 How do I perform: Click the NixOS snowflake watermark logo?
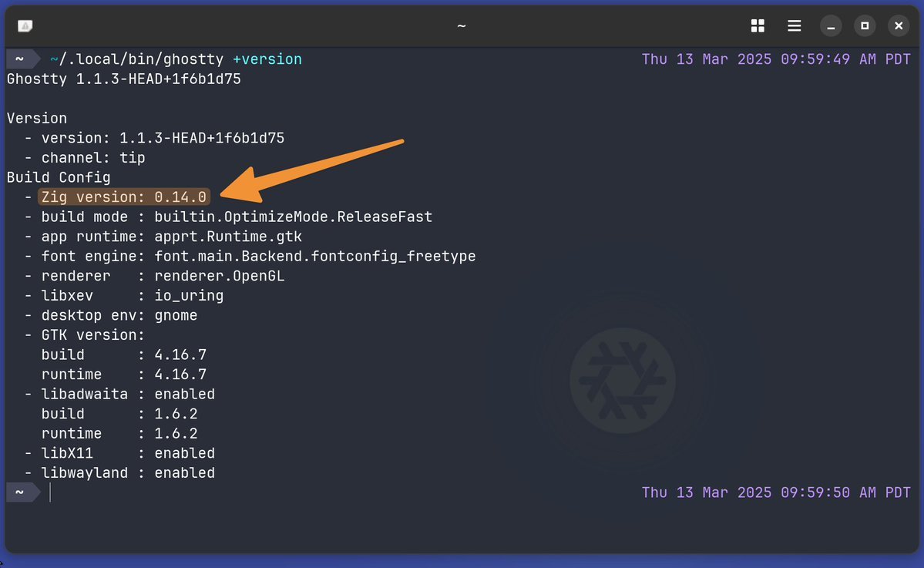622,381
